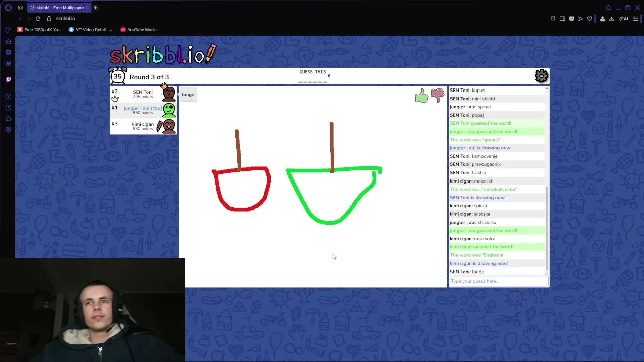Click kimi cigan's avatar with pencil
The width and height of the screenshot is (644, 362).
tap(167, 126)
